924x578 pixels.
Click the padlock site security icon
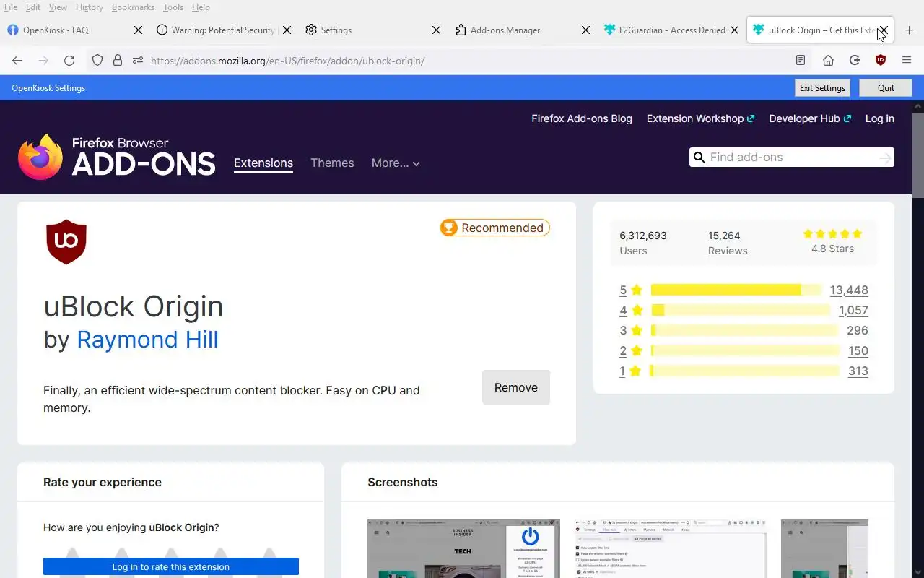[118, 61]
